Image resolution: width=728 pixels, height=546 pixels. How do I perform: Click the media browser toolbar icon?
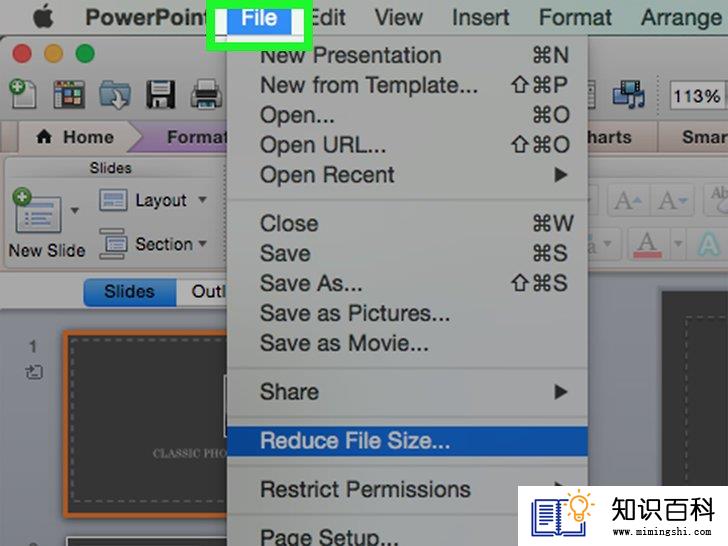(629, 94)
